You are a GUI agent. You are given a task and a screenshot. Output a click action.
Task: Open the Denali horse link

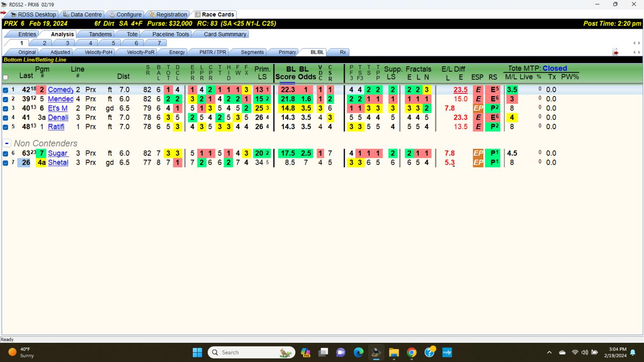[x=58, y=118]
